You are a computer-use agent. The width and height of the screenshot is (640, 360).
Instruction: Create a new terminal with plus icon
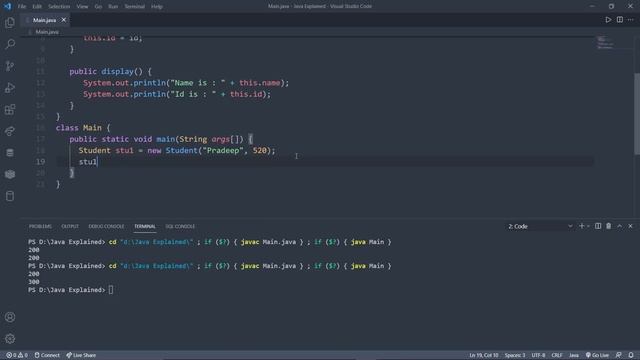581,226
